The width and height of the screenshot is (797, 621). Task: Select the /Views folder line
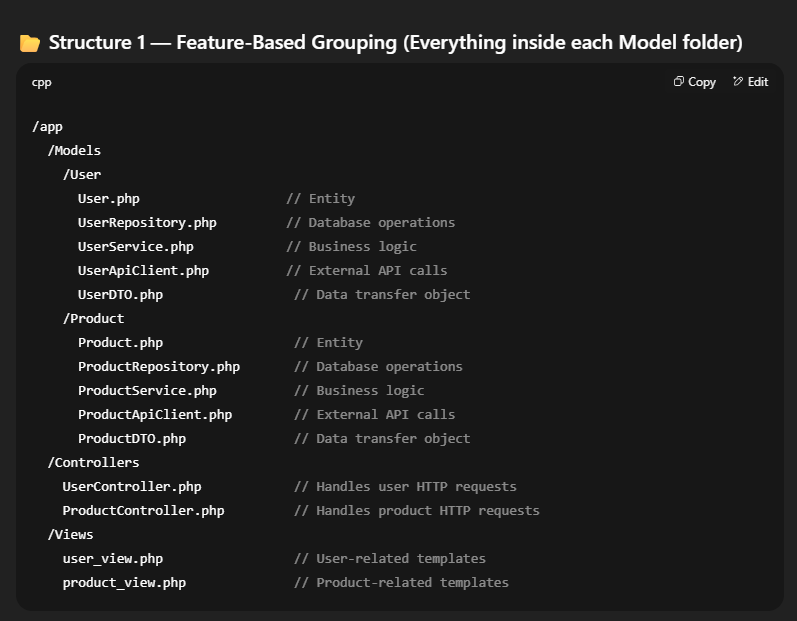tap(70, 535)
